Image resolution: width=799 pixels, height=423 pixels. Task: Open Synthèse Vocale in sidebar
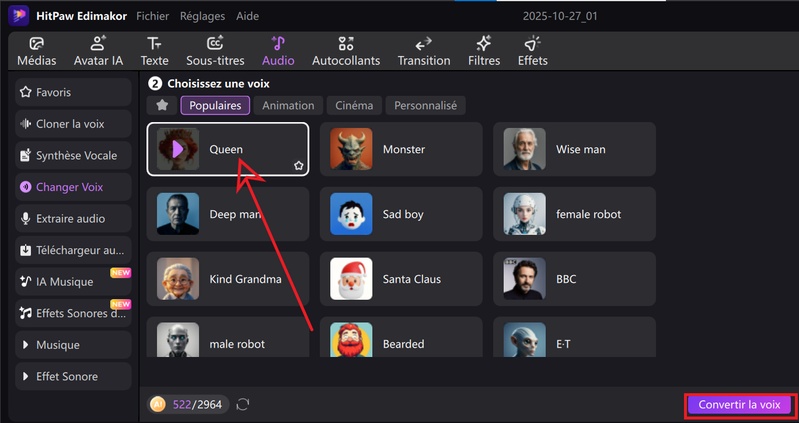click(x=73, y=155)
